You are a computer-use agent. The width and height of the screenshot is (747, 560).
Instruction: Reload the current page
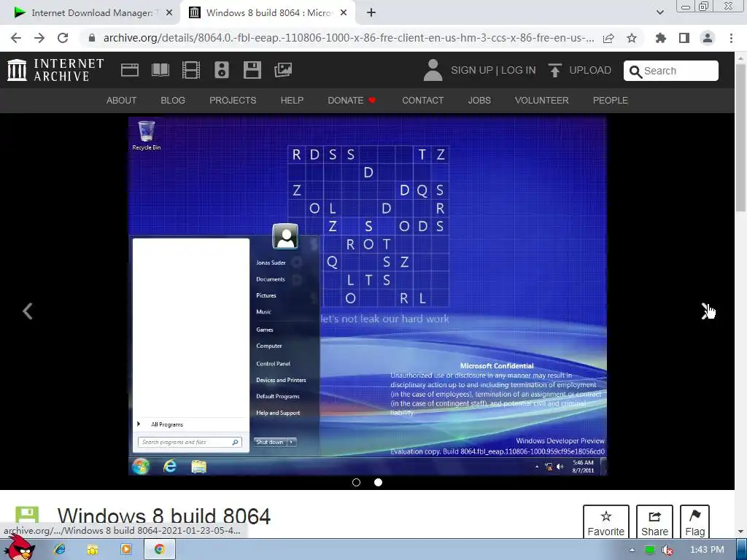(x=63, y=38)
